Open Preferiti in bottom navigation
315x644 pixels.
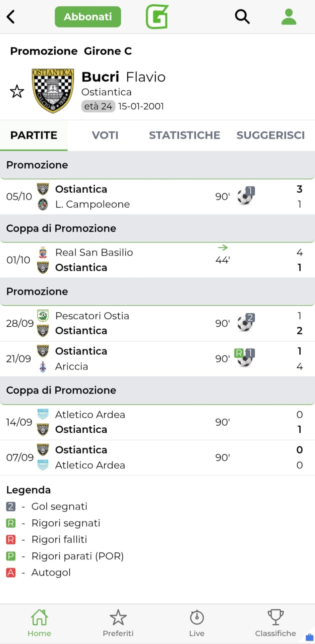pos(118,623)
